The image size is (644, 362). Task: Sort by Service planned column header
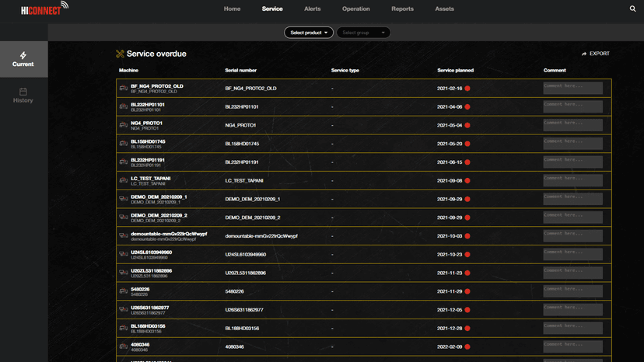(x=455, y=71)
